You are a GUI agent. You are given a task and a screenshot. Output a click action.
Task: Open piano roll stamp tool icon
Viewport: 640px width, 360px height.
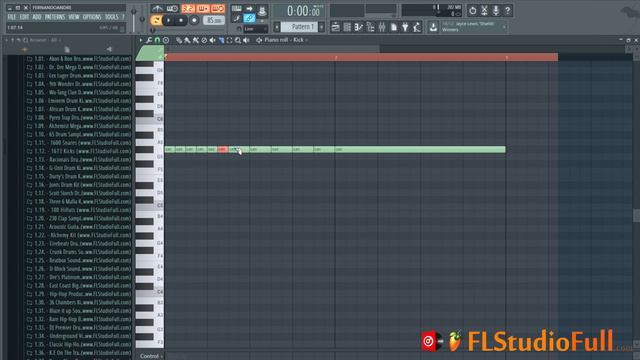coord(166,40)
